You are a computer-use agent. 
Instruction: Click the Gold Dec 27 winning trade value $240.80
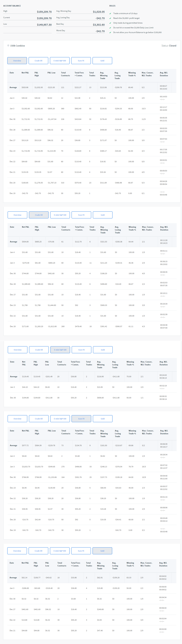100,610
